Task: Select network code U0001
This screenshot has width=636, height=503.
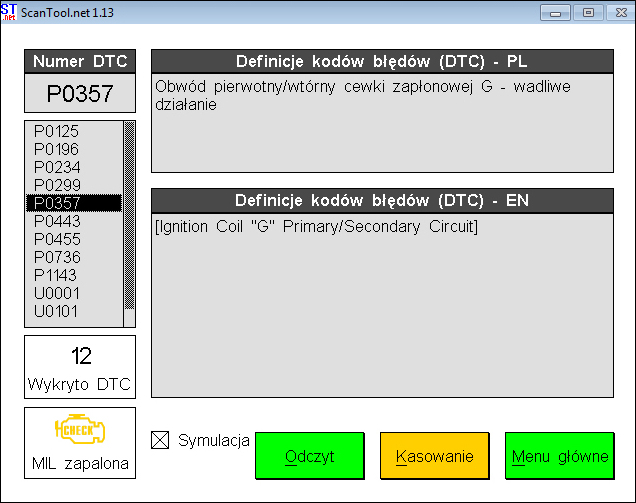Action: (x=57, y=293)
